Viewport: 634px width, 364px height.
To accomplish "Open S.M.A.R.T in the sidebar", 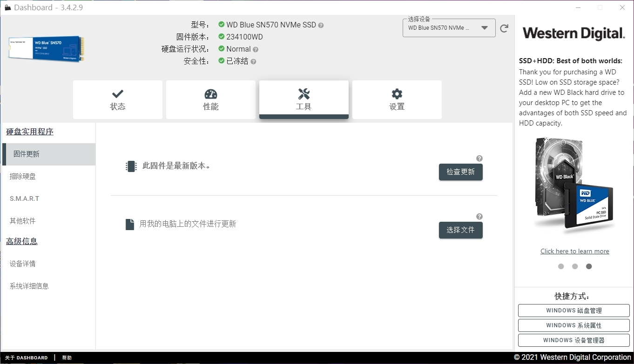I will click(49, 199).
